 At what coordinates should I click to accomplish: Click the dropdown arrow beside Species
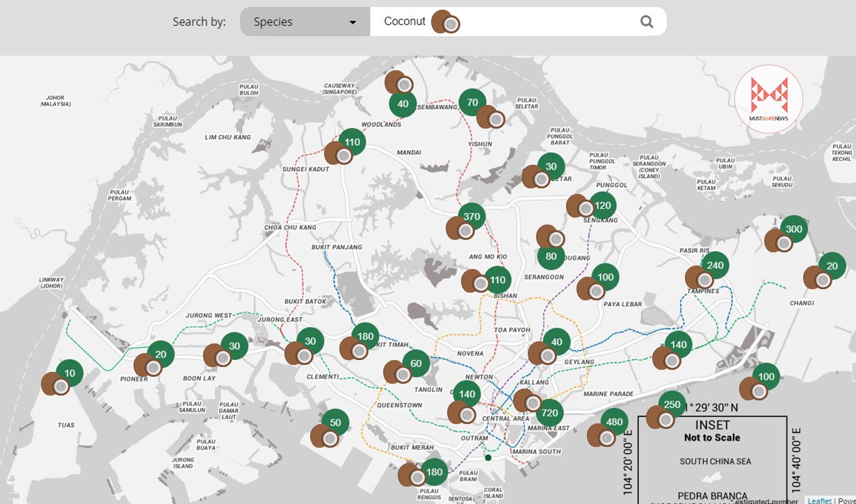pos(353,22)
